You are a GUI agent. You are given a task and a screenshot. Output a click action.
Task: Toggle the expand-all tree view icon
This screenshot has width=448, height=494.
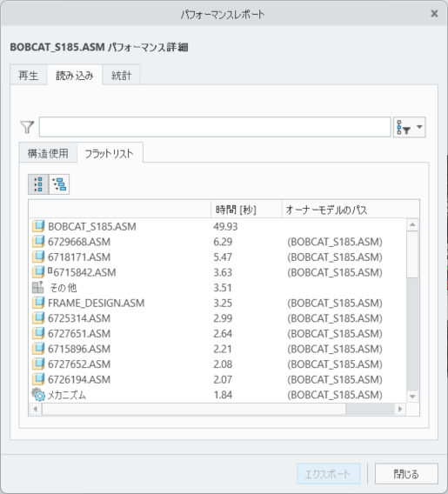[x=38, y=184]
